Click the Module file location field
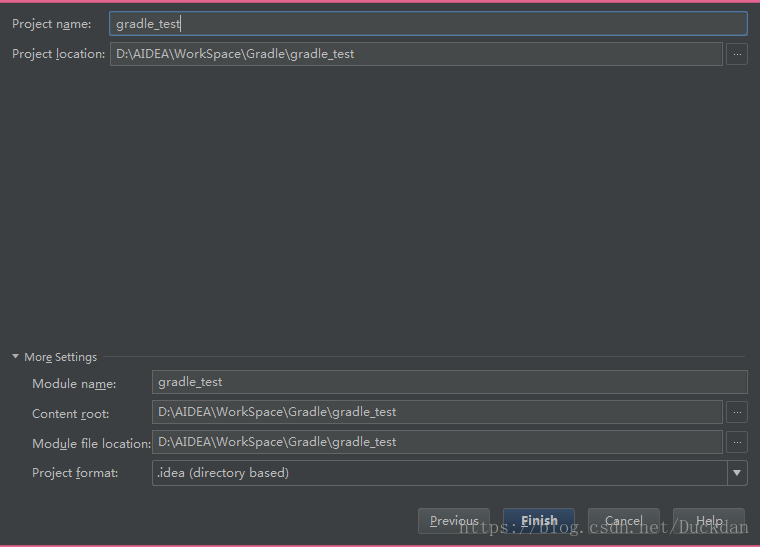The image size is (760, 547). (x=437, y=442)
